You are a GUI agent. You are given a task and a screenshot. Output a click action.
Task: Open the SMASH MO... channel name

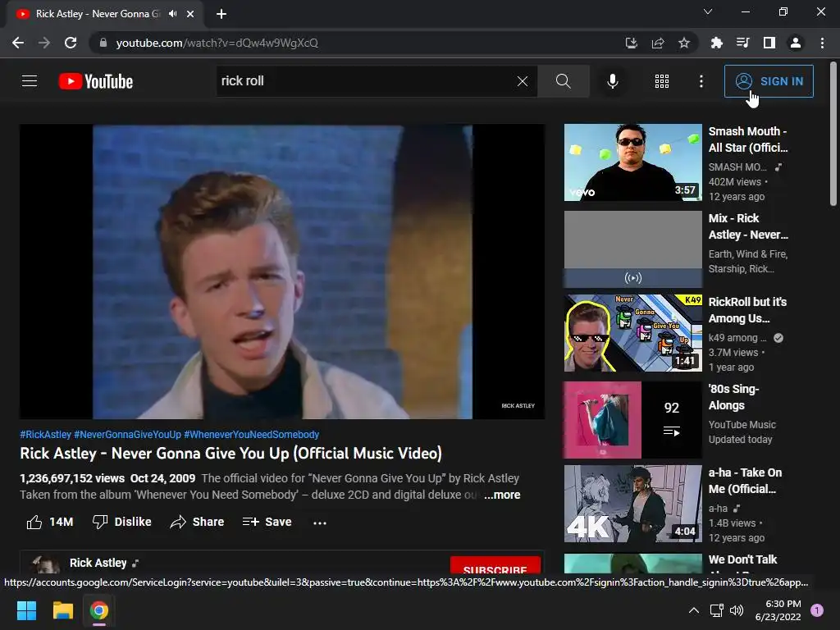(x=737, y=167)
